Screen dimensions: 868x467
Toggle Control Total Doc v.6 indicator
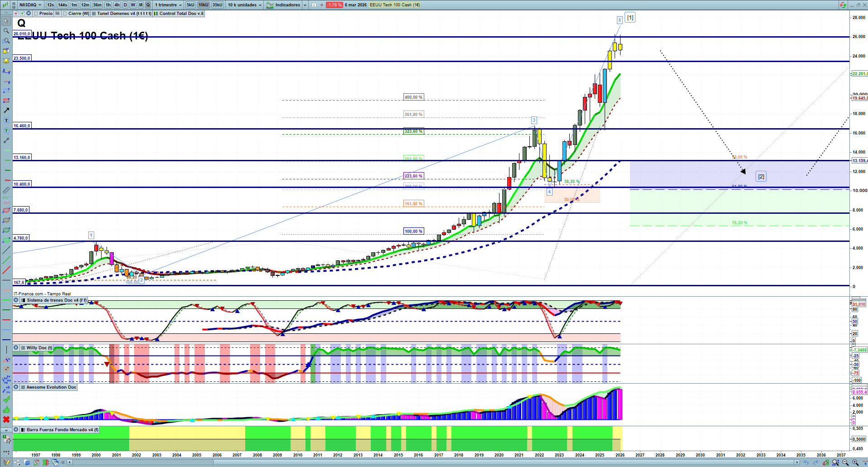pos(155,14)
